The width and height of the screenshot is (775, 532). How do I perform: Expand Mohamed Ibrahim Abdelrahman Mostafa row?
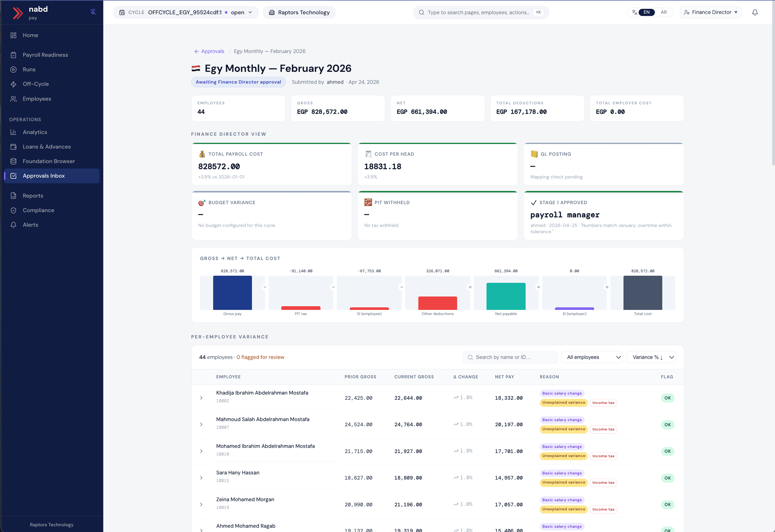201,451
